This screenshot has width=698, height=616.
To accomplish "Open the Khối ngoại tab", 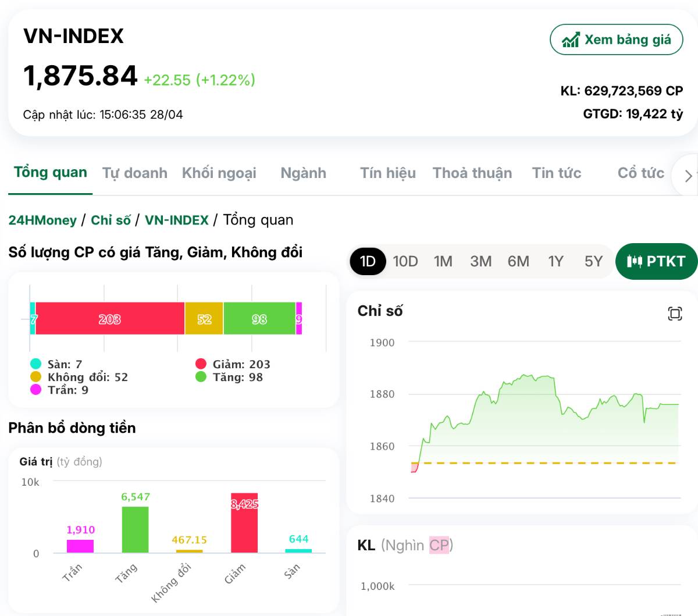I will [x=219, y=173].
